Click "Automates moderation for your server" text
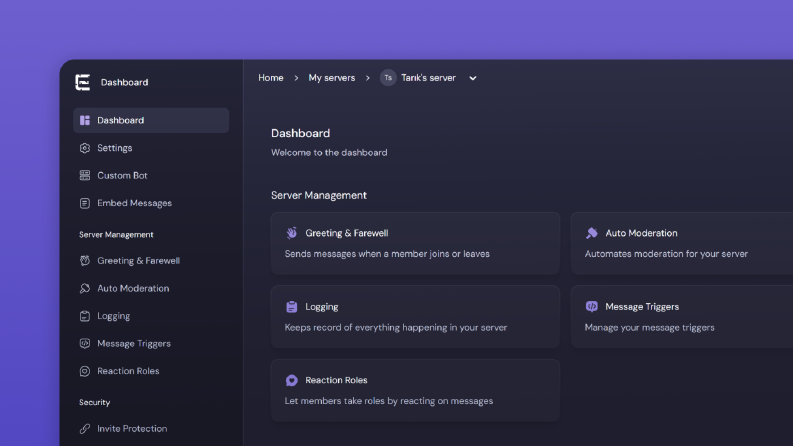793x446 pixels. (x=666, y=254)
